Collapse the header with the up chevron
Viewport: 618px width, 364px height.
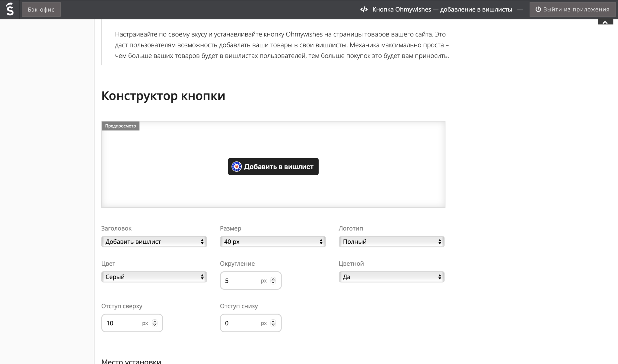(x=605, y=22)
